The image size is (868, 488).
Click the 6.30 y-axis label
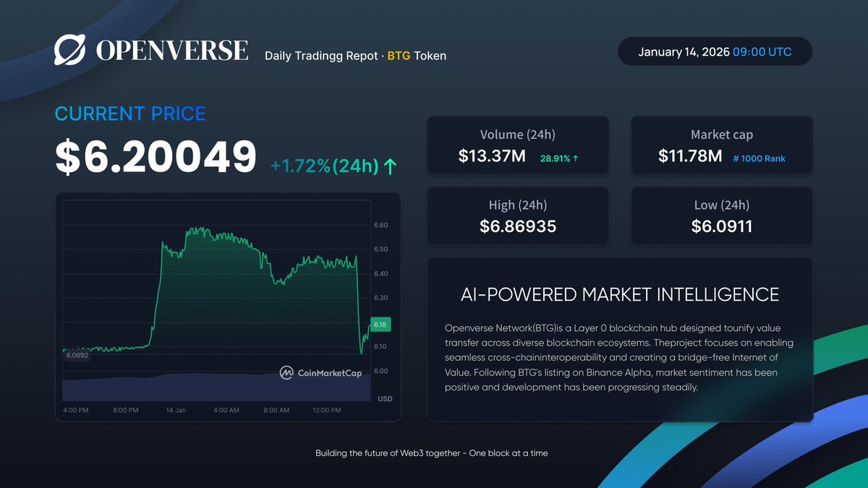(380, 298)
